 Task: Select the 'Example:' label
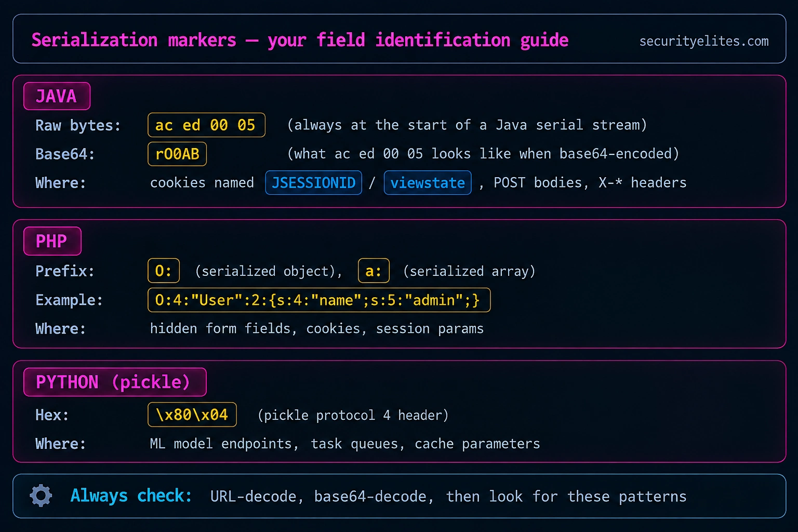click(69, 300)
